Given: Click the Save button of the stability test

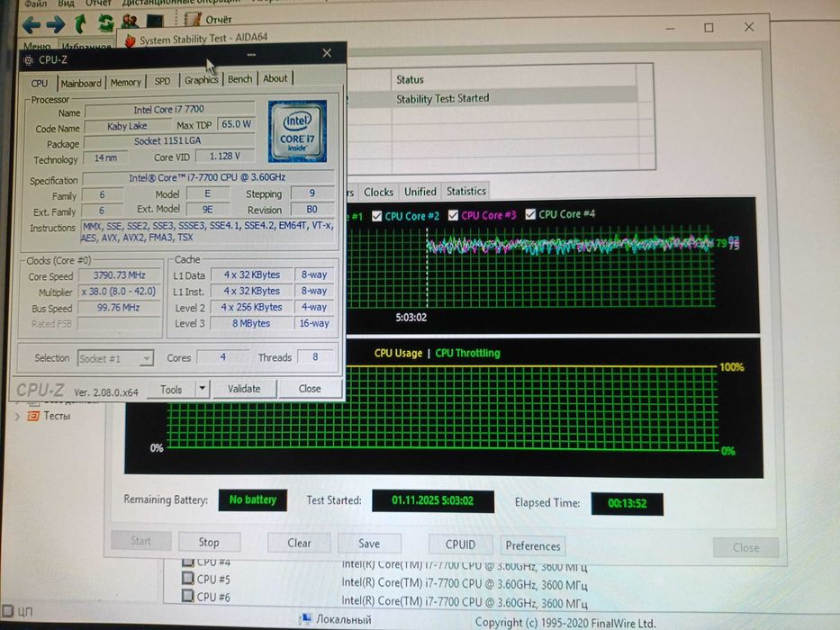Looking at the screenshot, I should point(369,544).
